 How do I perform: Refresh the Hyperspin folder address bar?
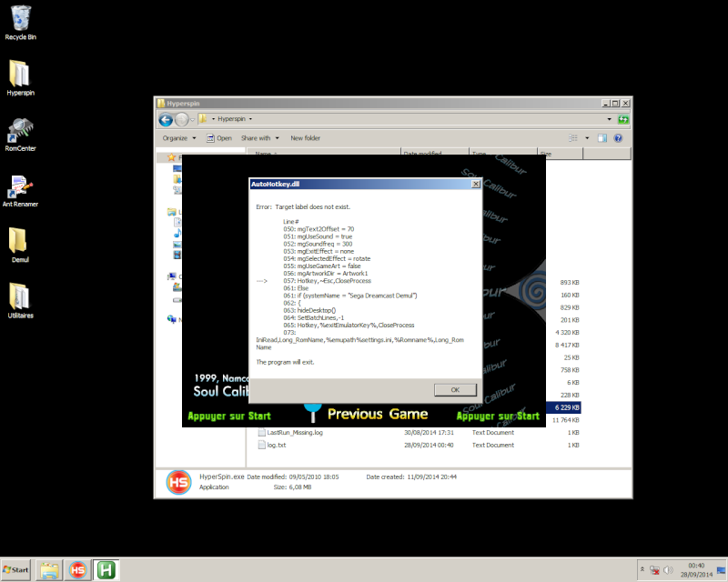[x=623, y=119]
